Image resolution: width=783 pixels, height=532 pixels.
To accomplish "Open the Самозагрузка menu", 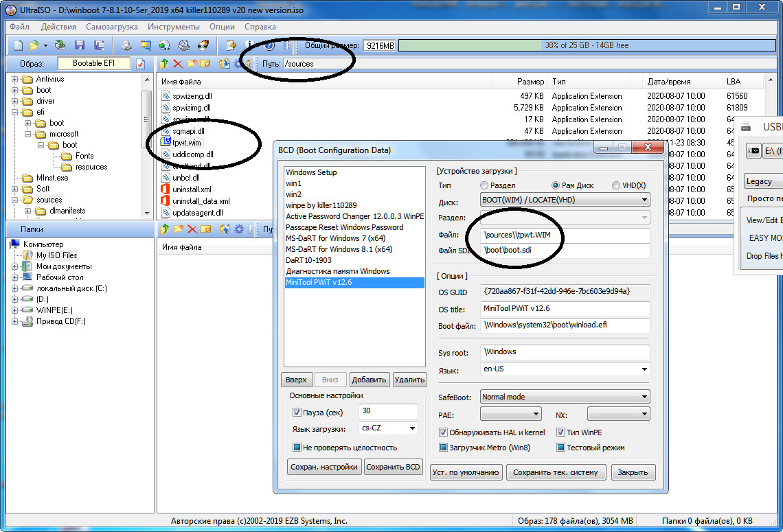I will [x=111, y=27].
